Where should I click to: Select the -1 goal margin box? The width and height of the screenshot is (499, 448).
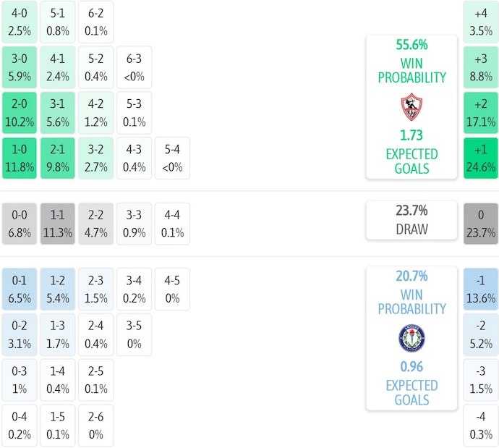point(481,289)
